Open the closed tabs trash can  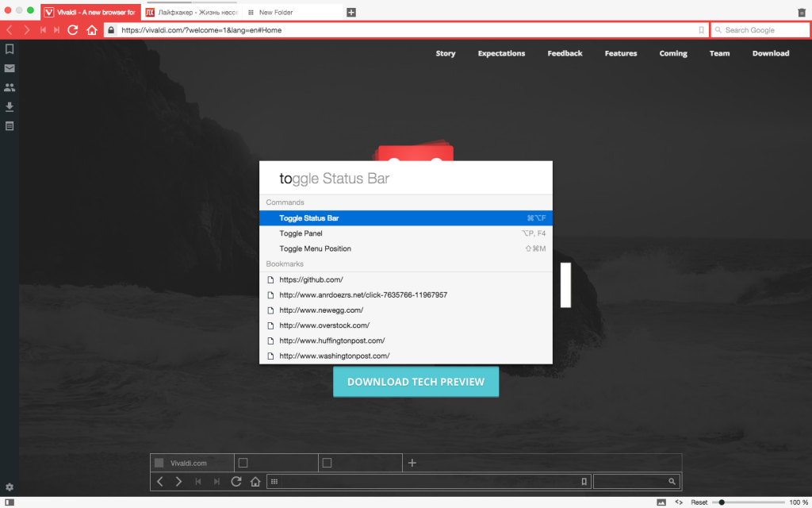click(x=802, y=13)
